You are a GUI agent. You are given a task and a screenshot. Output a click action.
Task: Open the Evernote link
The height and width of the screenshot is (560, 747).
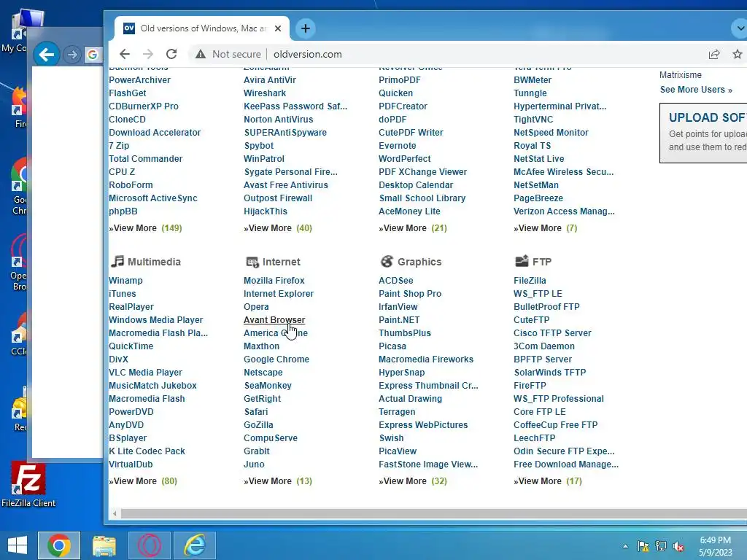[398, 146]
